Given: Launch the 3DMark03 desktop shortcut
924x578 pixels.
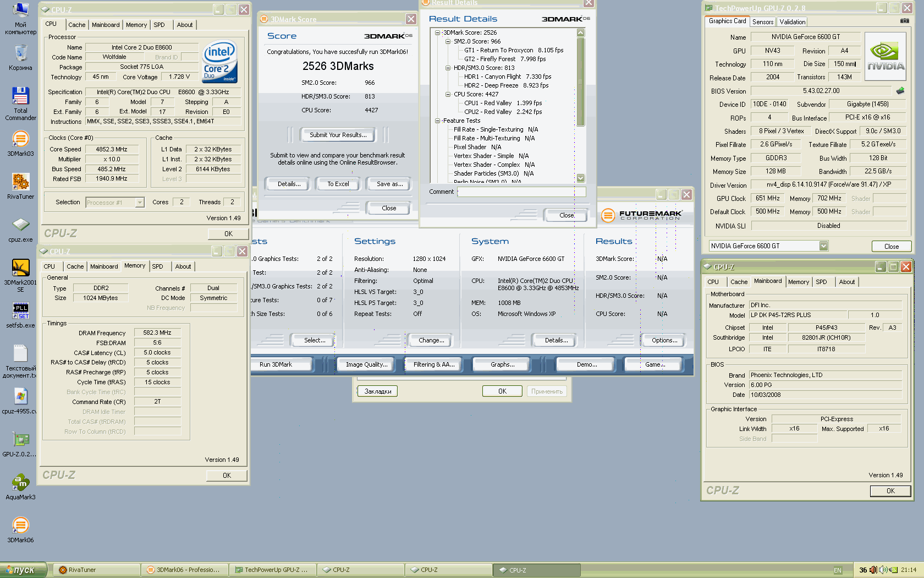Looking at the screenshot, I should coord(20,144).
